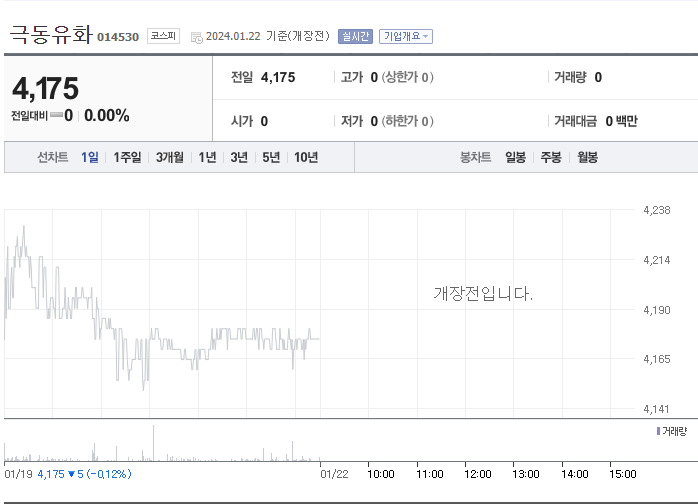
Task: Click the 개장전입니다. chart message
Action: coord(483,293)
